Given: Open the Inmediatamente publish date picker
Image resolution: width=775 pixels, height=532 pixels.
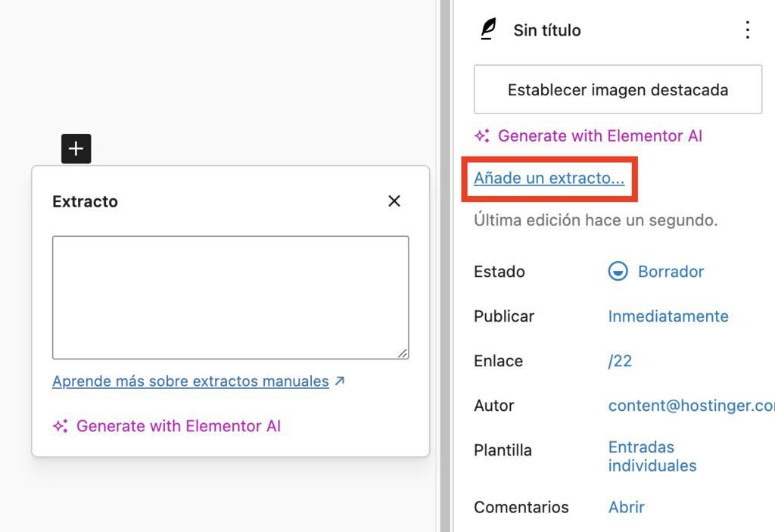Looking at the screenshot, I should [x=668, y=316].
